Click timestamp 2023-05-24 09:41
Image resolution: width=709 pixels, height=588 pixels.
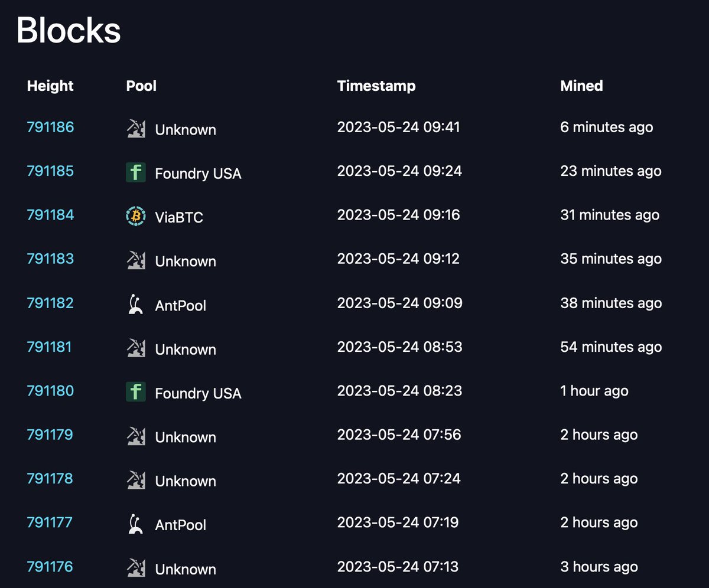click(x=398, y=127)
